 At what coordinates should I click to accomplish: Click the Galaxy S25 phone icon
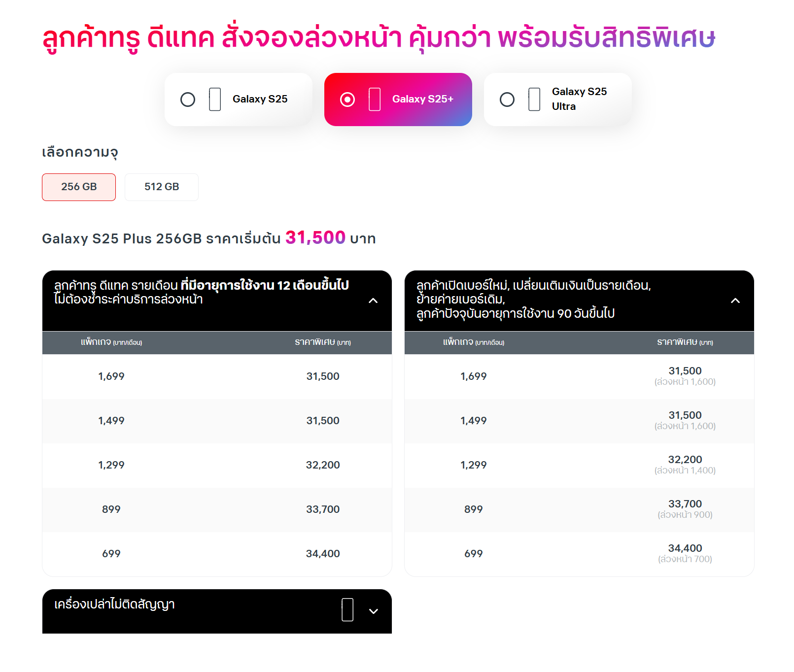215,100
